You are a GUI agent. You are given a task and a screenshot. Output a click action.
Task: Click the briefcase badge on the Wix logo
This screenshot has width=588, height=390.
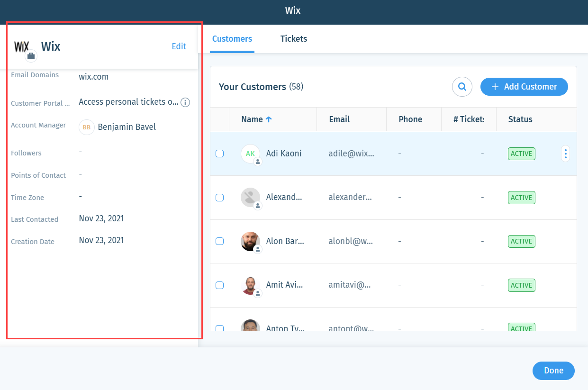31,56
